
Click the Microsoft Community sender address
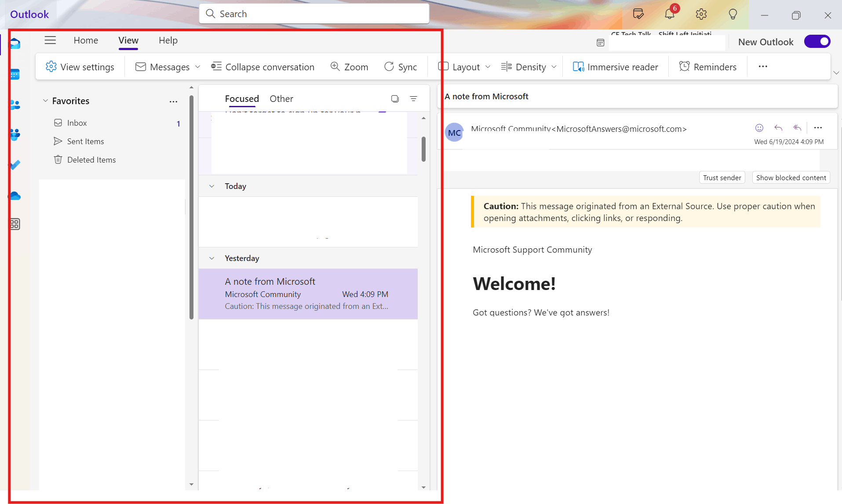pyautogui.click(x=579, y=129)
